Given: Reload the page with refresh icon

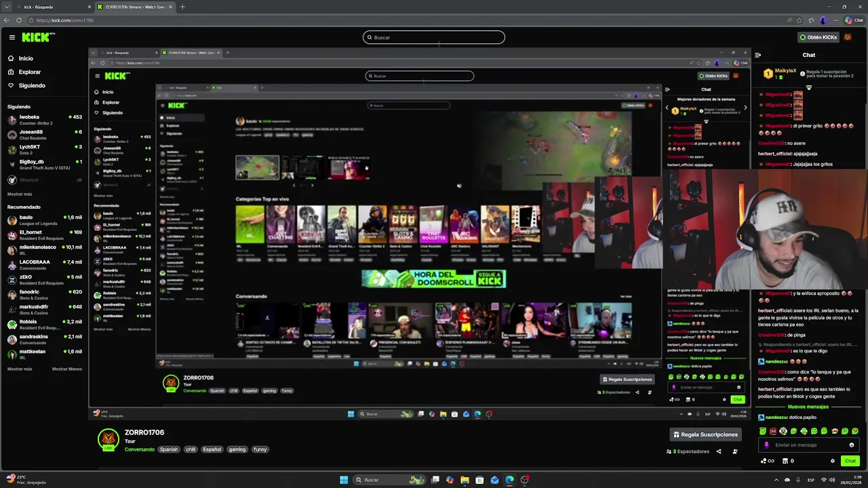Looking at the screenshot, I should click(19, 20).
